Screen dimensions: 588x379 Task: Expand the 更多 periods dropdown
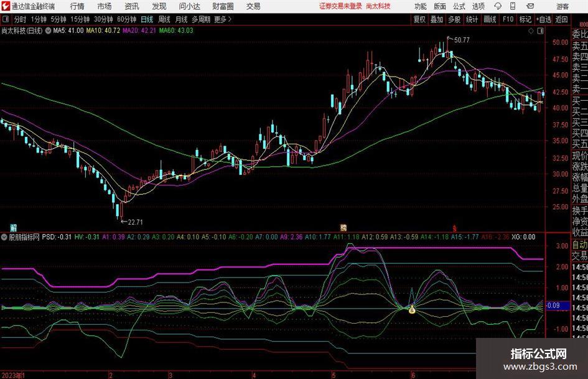point(223,19)
